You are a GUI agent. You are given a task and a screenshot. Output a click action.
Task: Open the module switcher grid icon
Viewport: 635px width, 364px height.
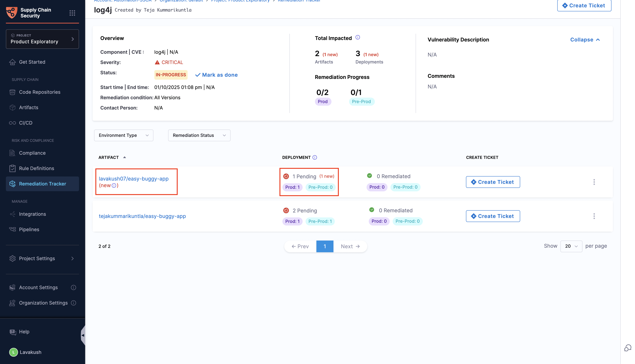[x=72, y=13]
